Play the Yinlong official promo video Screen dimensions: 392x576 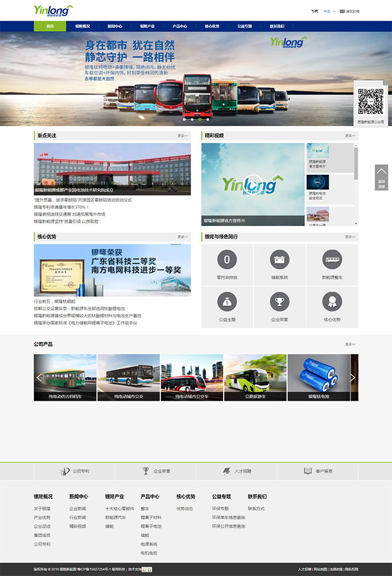pyautogui.click(x=252, y=185)
